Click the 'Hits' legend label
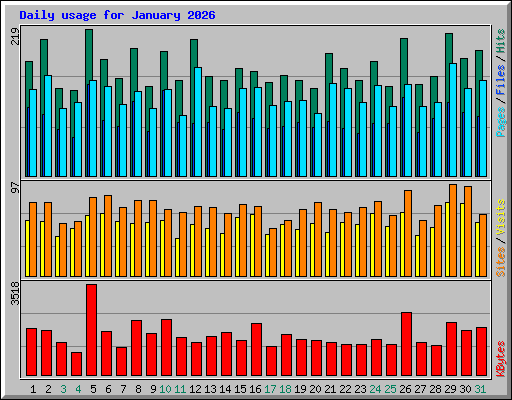 click(501, 41)
